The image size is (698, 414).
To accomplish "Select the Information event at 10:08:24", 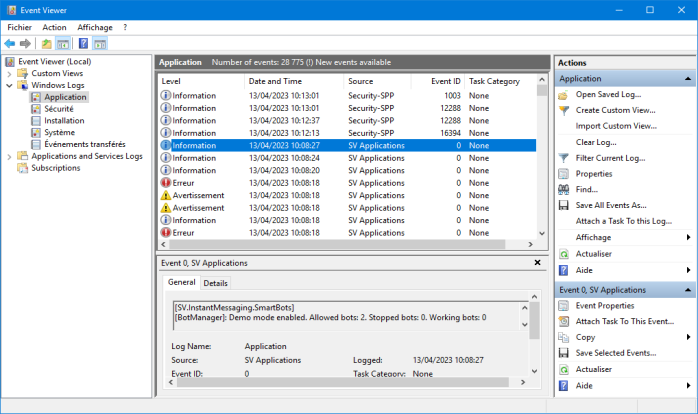I will coord(347,158).
